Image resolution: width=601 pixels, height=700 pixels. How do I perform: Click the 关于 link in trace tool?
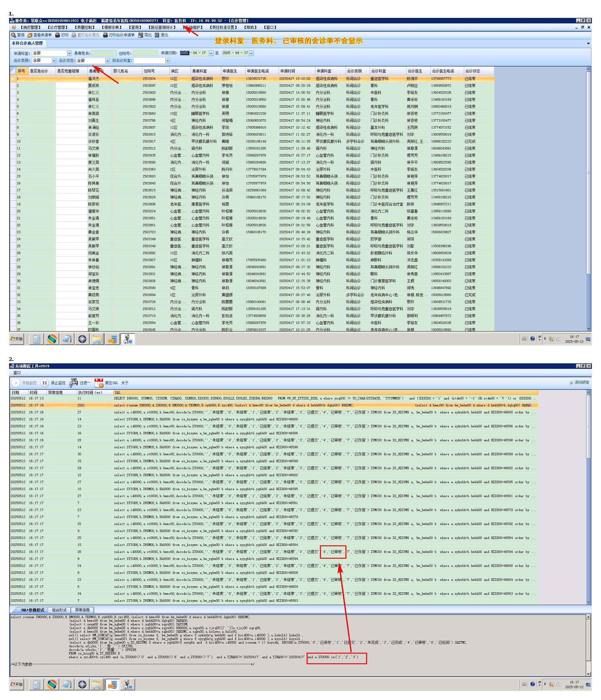pyautogui.click(x=125, y=383)
